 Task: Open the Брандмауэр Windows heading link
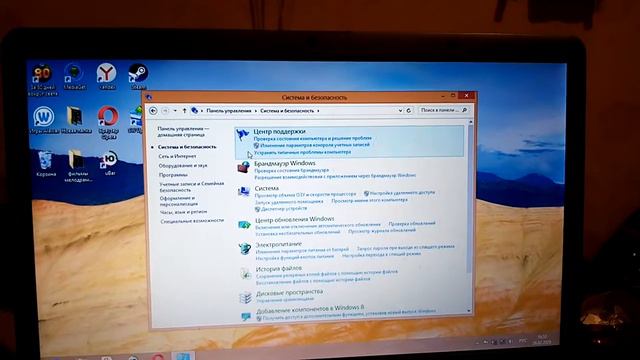[x=284, y=163]
